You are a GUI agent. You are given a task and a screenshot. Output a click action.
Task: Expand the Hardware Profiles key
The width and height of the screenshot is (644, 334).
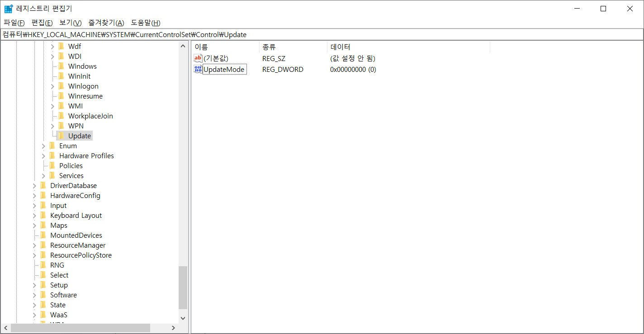pyautogui.click(x=43, y=156)
